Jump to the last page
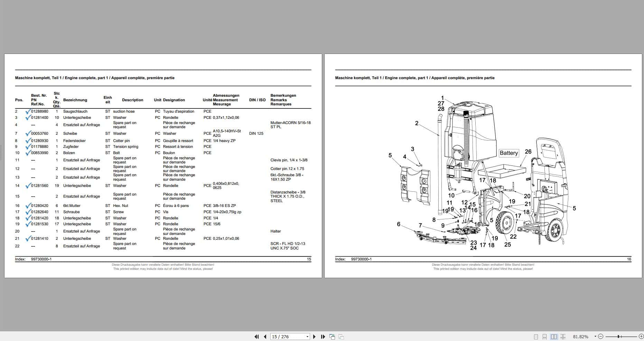Viewport: 644px width, 341px height. pyautogui.click(x=323, y=336)
